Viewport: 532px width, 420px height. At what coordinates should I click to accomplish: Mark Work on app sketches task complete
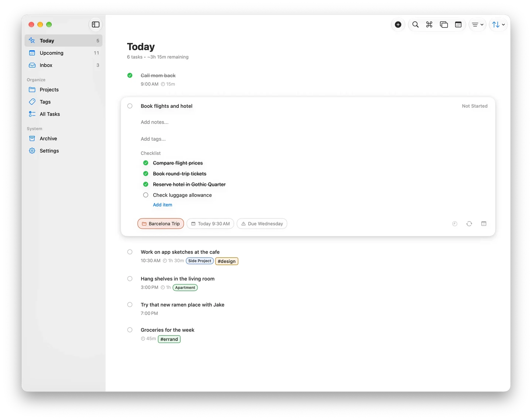click(130, 252)
